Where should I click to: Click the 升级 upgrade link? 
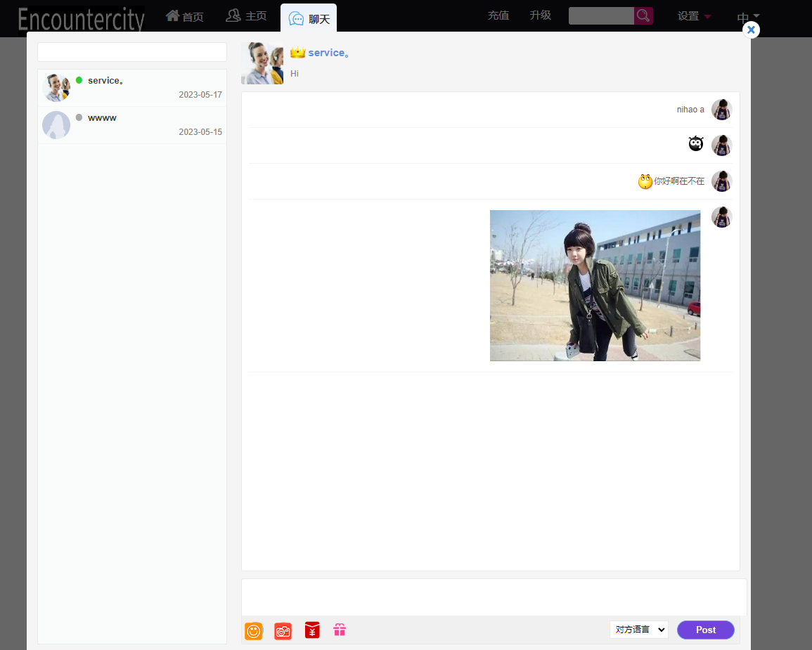click(x=540, y=15)
